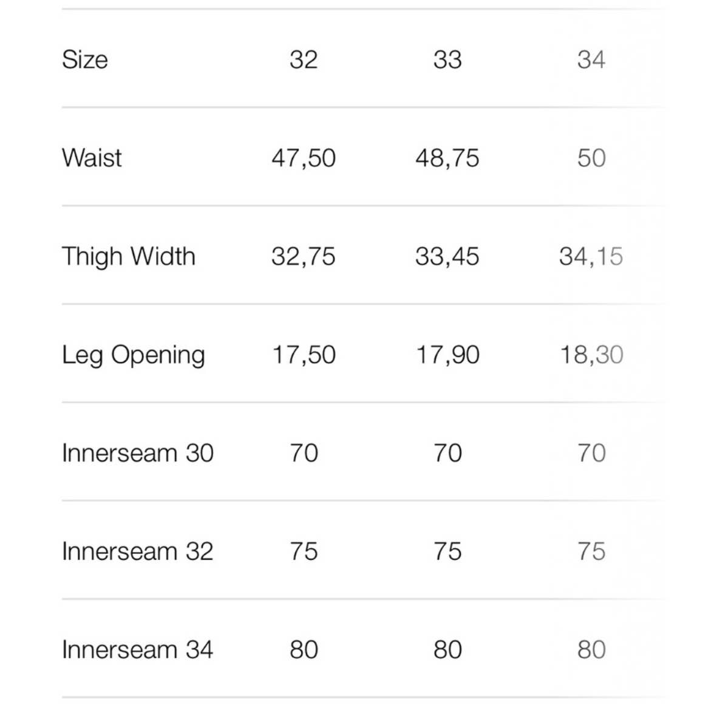Select the size 32 column header
728x728 pixels.
point(304,60)
